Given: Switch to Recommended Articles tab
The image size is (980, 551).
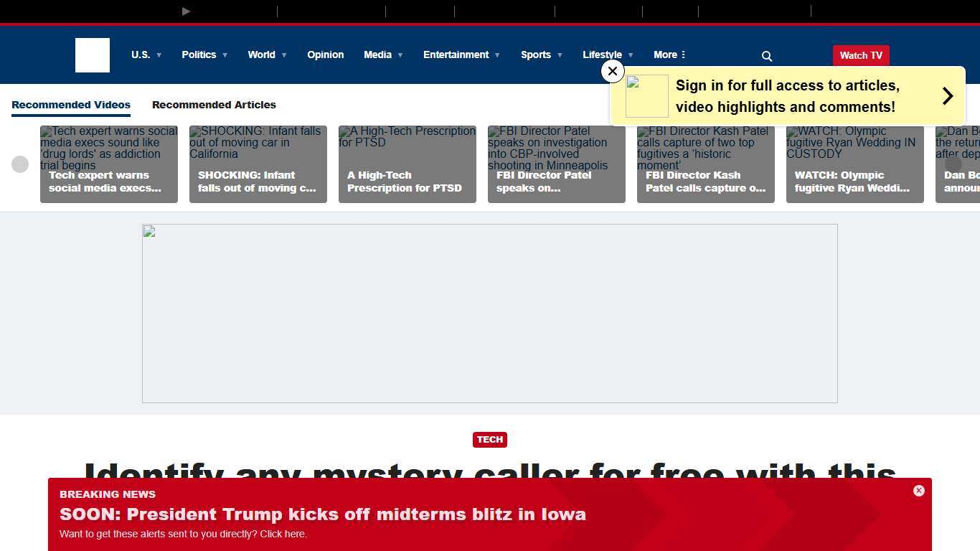Looking at the screenshot, I should (x=214, y=105).
